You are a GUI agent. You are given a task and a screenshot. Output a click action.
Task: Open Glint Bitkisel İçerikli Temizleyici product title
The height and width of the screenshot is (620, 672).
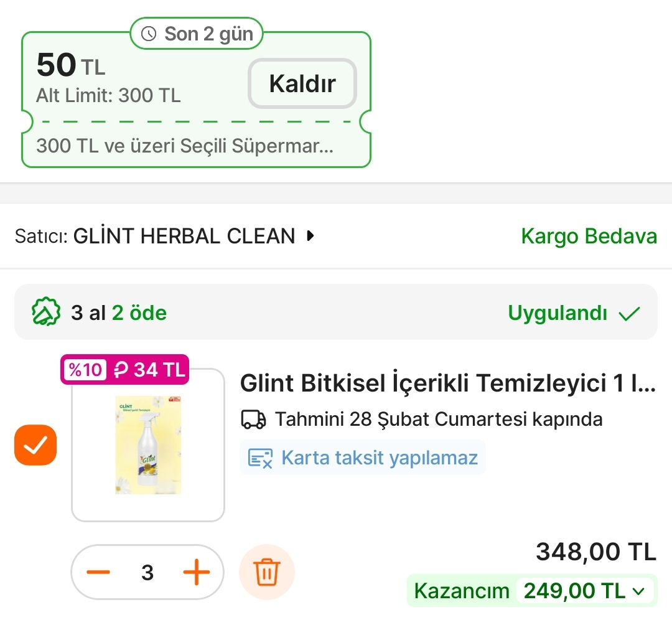(447, 383)
